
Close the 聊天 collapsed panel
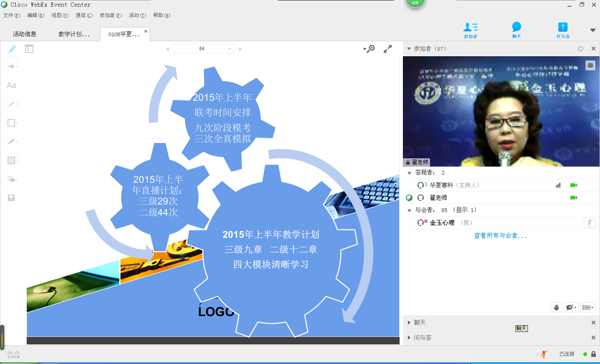tap(593, 323)
